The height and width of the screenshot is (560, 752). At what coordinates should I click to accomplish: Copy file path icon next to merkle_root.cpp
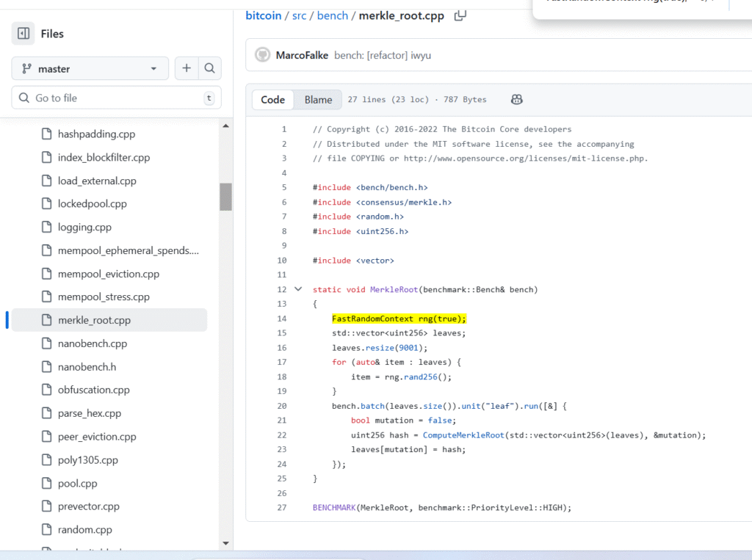pos(460,16)
